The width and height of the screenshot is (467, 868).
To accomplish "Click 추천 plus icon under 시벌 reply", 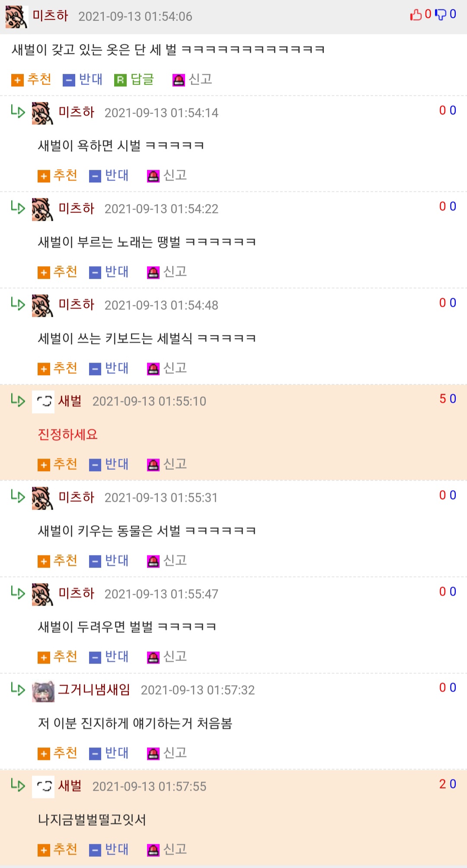I will click(44, 176).
